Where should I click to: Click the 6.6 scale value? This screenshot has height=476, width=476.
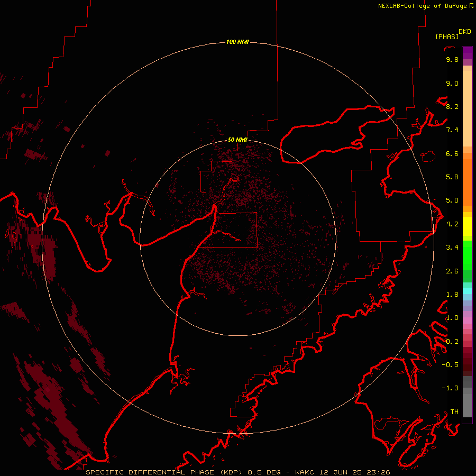(452, 153)
